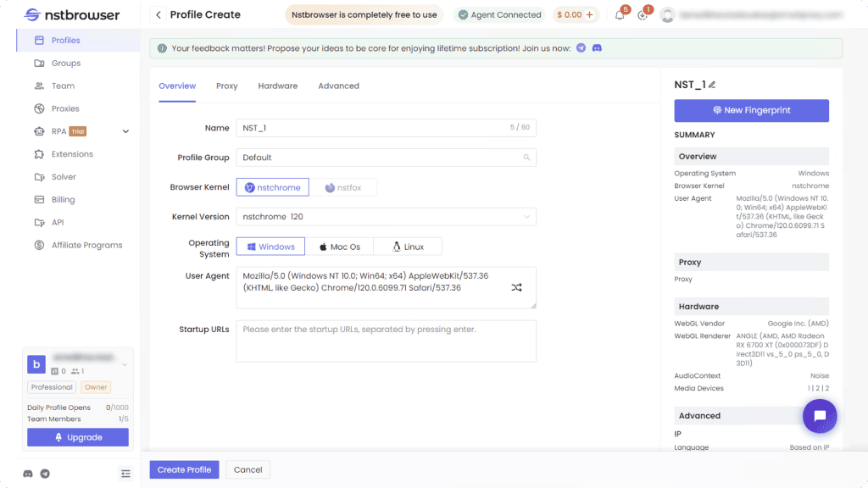Click the edit pencil next to NST_1
Image resolution: width=868 pixels, height=488 pixels.
click(712, 85)
